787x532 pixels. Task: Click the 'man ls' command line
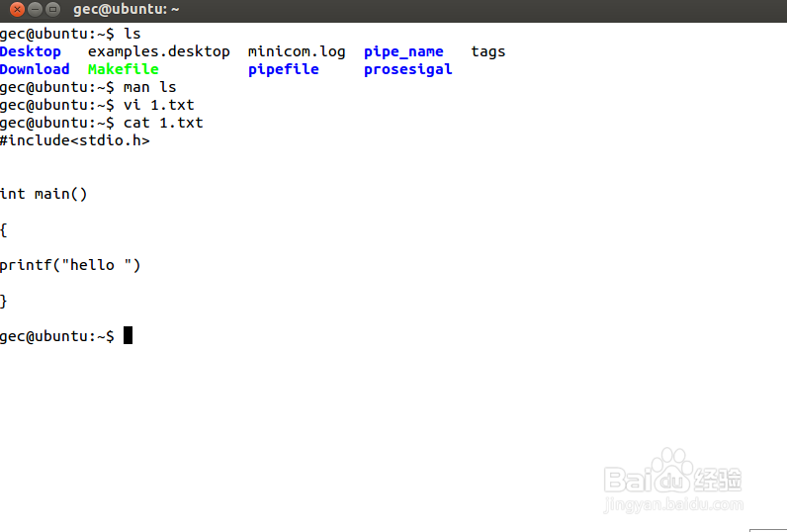[88, 87]
